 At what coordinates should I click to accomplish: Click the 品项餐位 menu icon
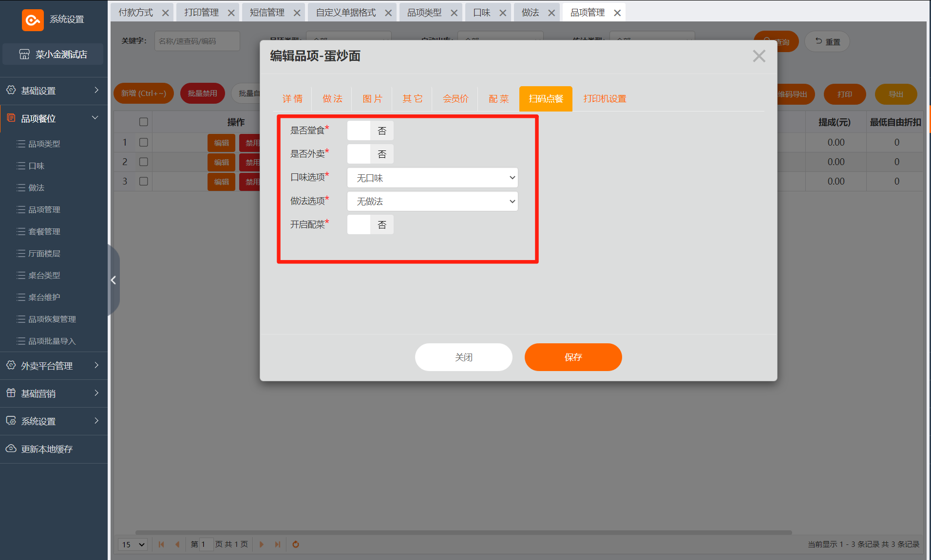(11, 118)
